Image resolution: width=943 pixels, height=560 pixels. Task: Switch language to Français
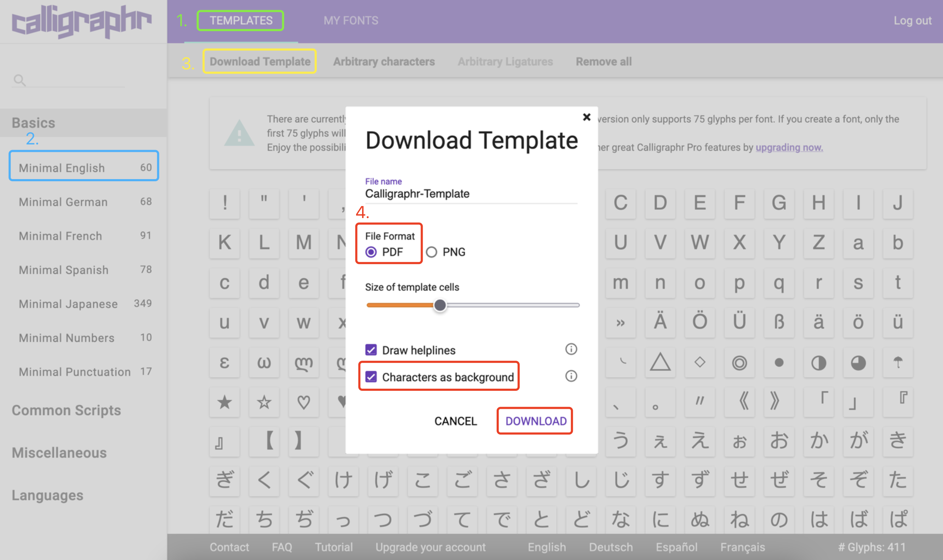pyautogui.click(x=742, y=547)
